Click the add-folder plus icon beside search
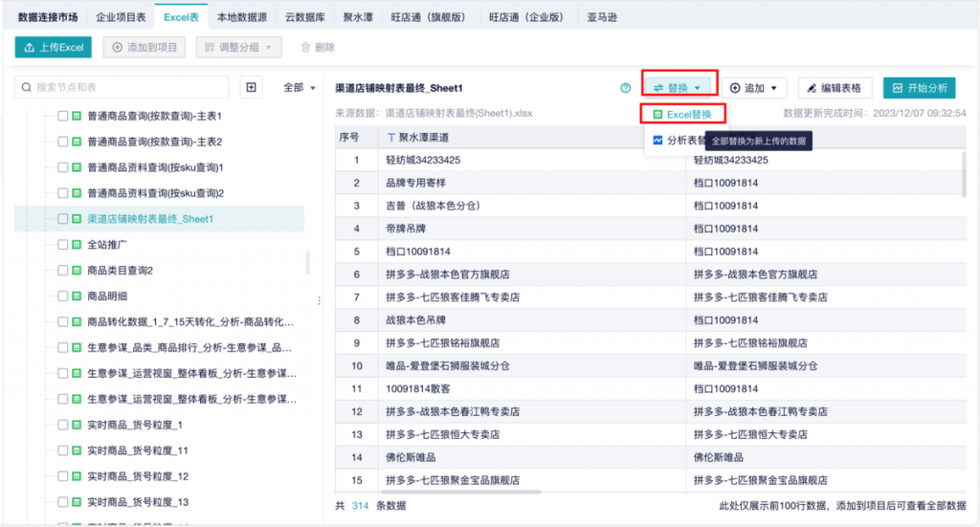 [252, 88]
